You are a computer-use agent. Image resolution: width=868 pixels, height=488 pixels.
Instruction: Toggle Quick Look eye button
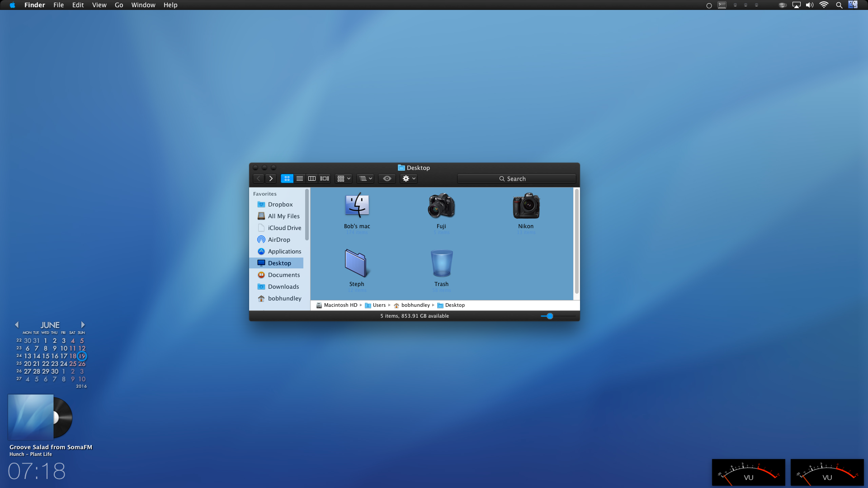pos(387,178)
